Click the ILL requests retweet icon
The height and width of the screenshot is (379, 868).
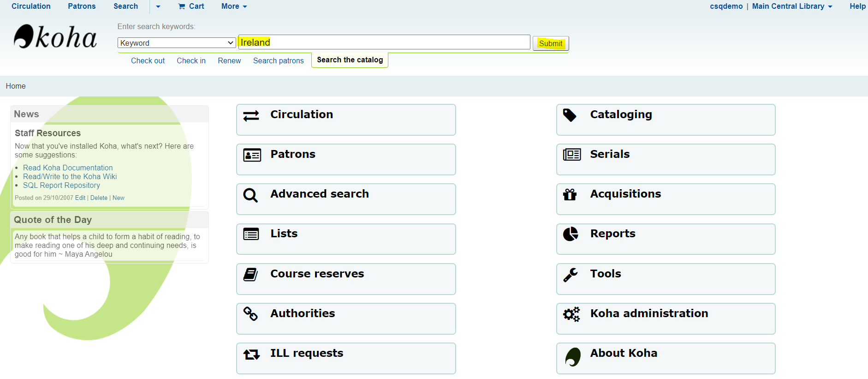tap(251, 355)
